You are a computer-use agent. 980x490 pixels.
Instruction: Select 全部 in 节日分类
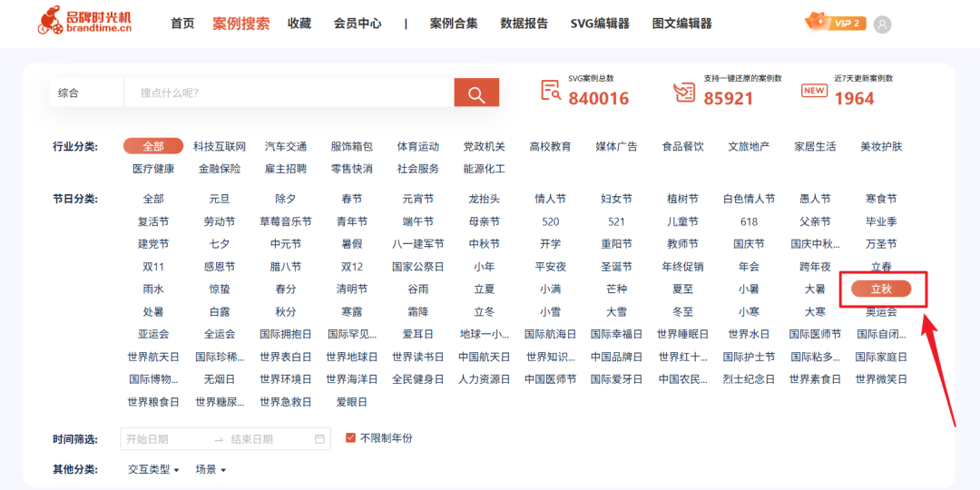(x=153, y=199)
